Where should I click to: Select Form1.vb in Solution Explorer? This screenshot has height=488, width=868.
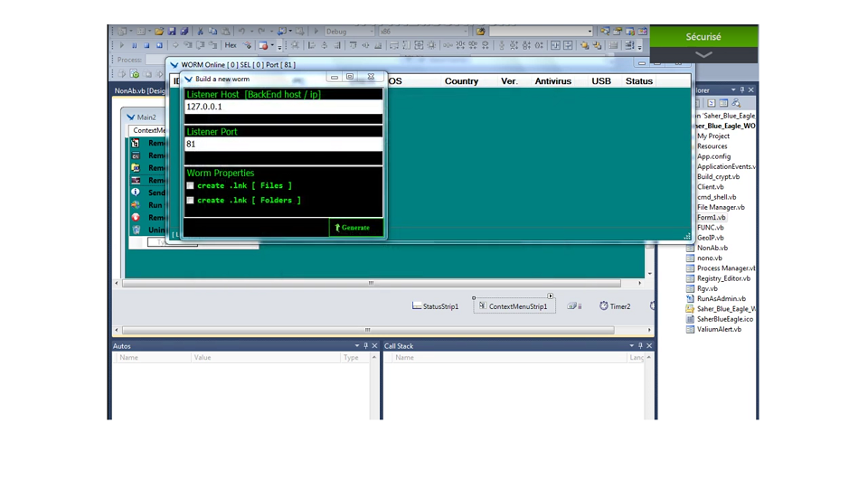(x=711, y=218)
